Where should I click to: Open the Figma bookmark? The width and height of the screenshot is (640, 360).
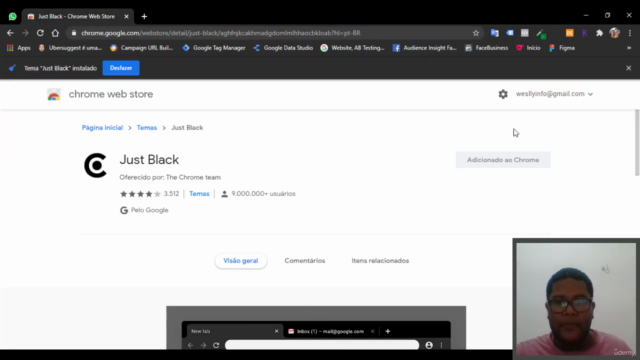[x=562, y=48]
